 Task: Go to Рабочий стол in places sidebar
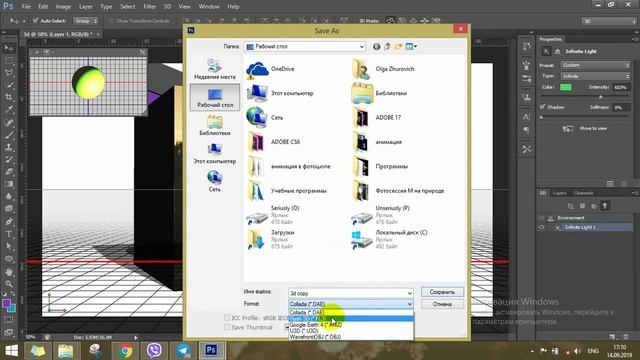pyautogui.click(x=215, y=97)
